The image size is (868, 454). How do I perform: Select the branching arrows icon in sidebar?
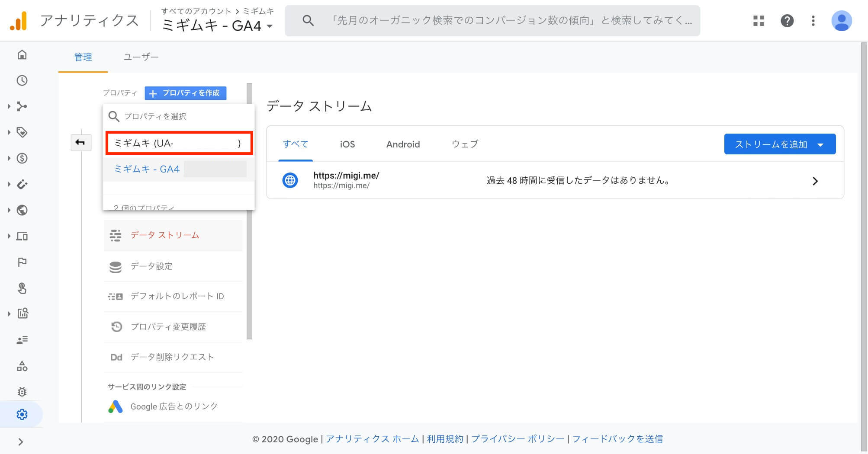pyautogui.click(x=22, y=106)
